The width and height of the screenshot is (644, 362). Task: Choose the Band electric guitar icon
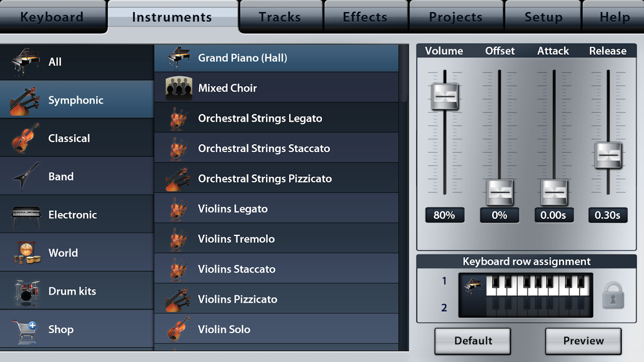pos(26,176)
